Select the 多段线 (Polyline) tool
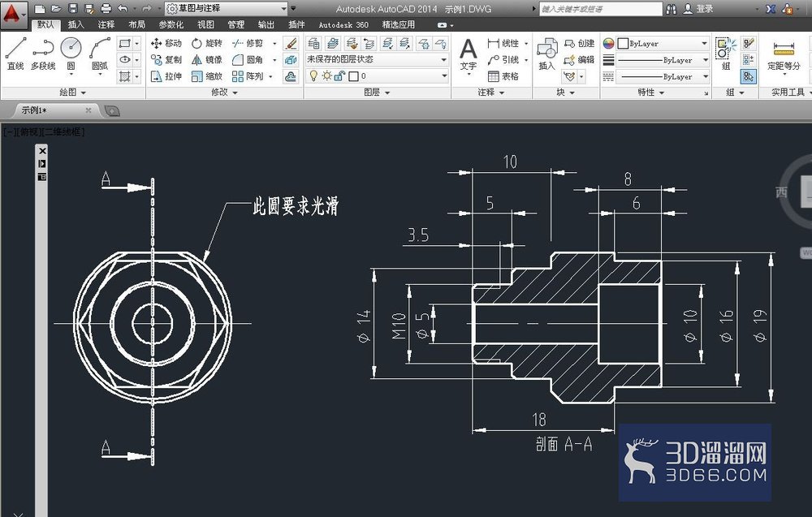Screen dimensions: 812x517 point(43,54)
